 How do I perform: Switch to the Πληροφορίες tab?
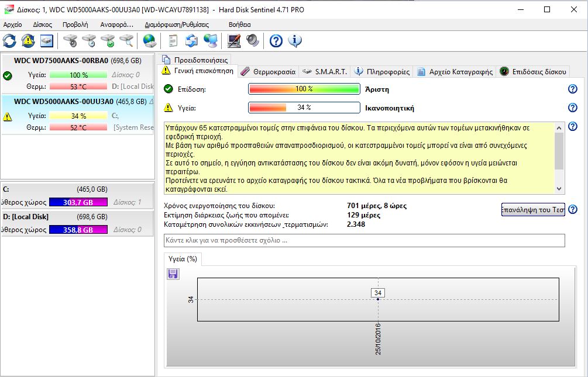(382, 71)
